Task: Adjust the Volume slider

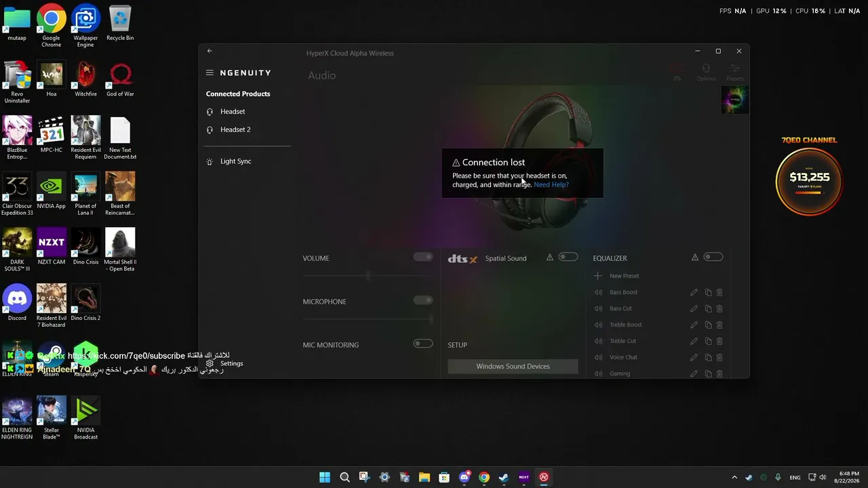Action: coord(368,275)
